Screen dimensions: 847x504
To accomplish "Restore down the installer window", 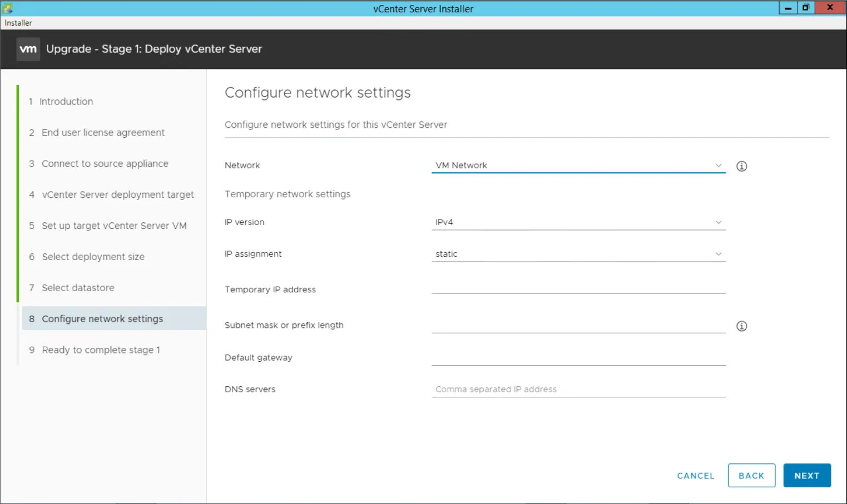I will (805, 8).
